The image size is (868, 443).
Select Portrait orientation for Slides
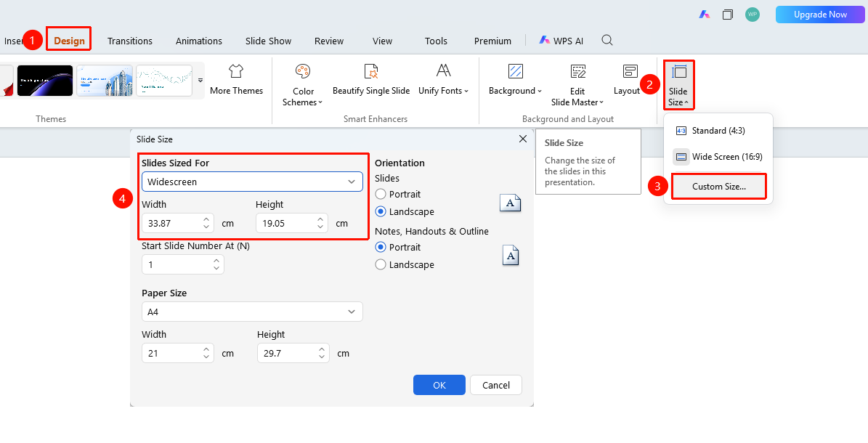tap(398, 195)
